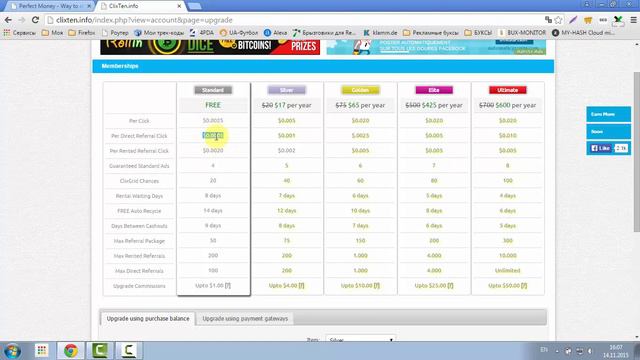
Task: Click the Silver membership badge
Action: pos(287,90)
